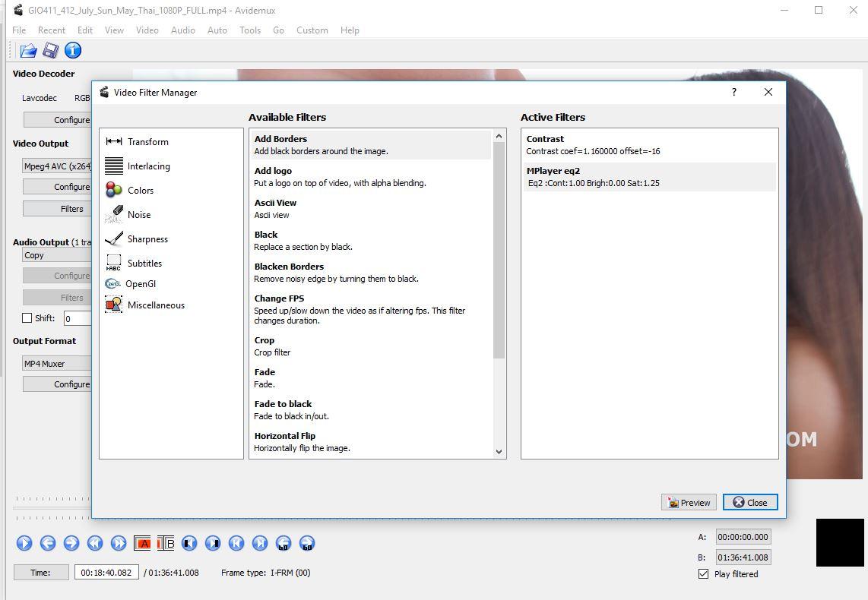
Task: Set selection marker A
Action: pyautogui.click(x=142, y=543)
